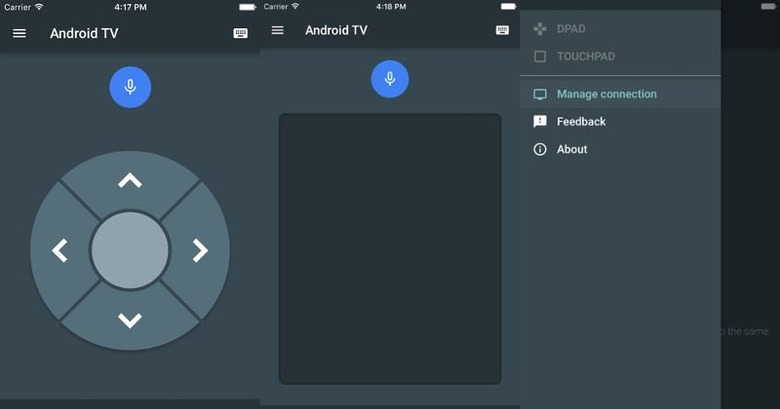Tap the D-pad center select button
Screen dimensions: 780x409
130,250
